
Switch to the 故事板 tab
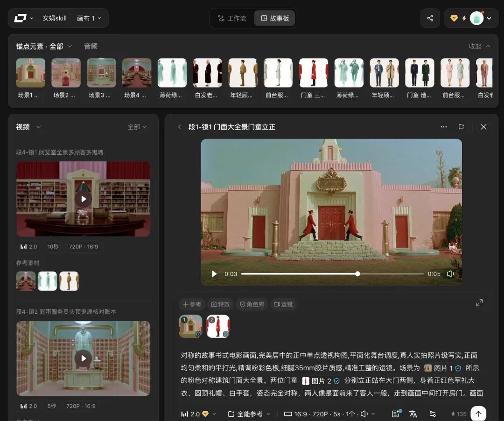275,18
